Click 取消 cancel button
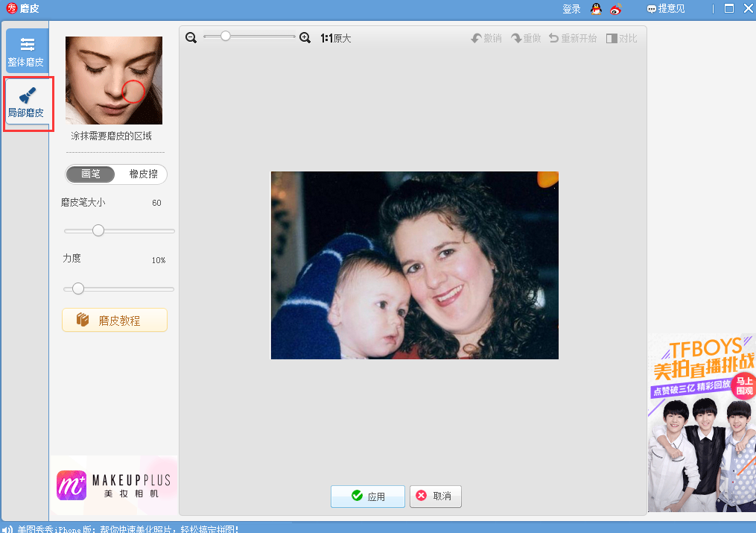Image resolution: width=756 pixels, height=533 pixels. tap(436, 496)
